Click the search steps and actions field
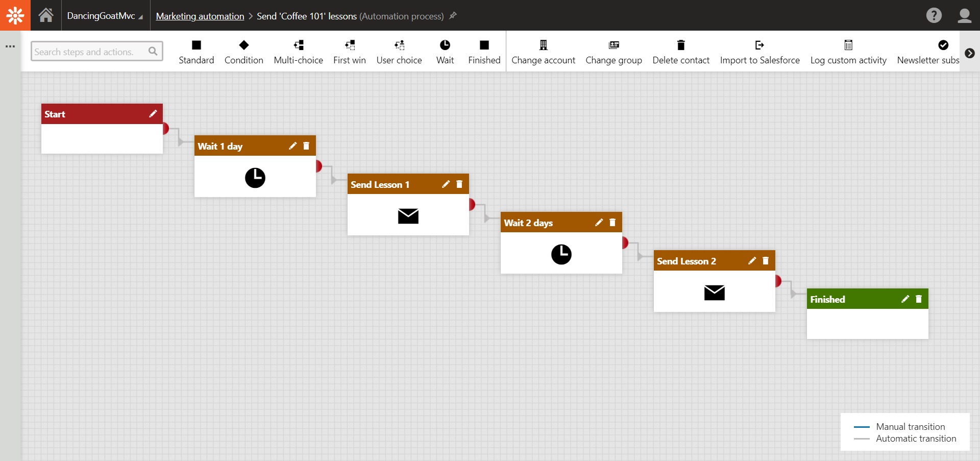This screenshot has height=461, width=980. pyautogui.click(x=92, y=51)
